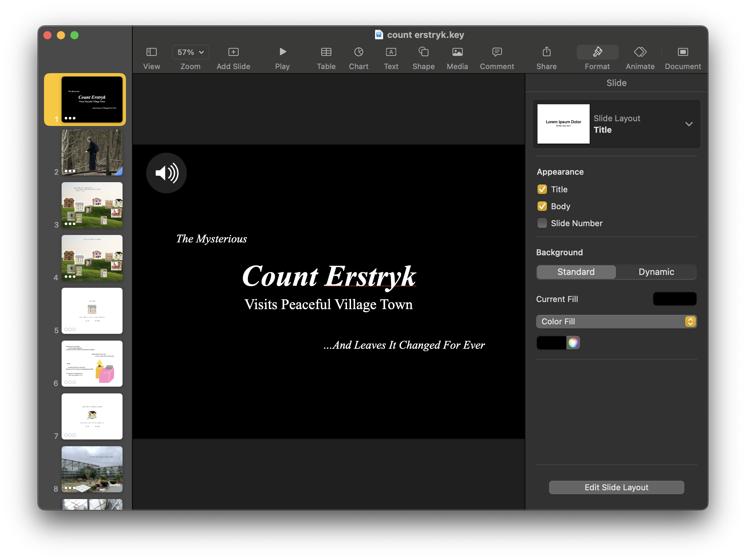Screen dimensions: 746x560
Task: Open the color wheel picker
Action: point(573,343)
